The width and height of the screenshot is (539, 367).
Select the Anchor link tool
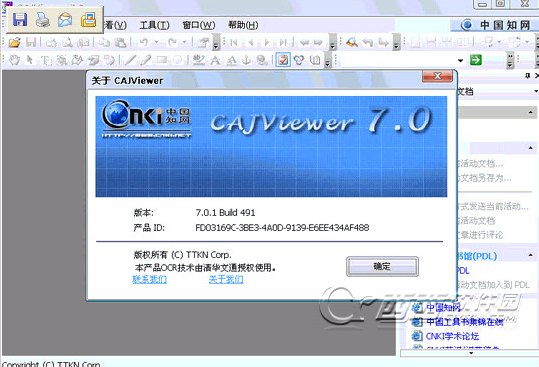pyautogui.click(x=246, y=60)
